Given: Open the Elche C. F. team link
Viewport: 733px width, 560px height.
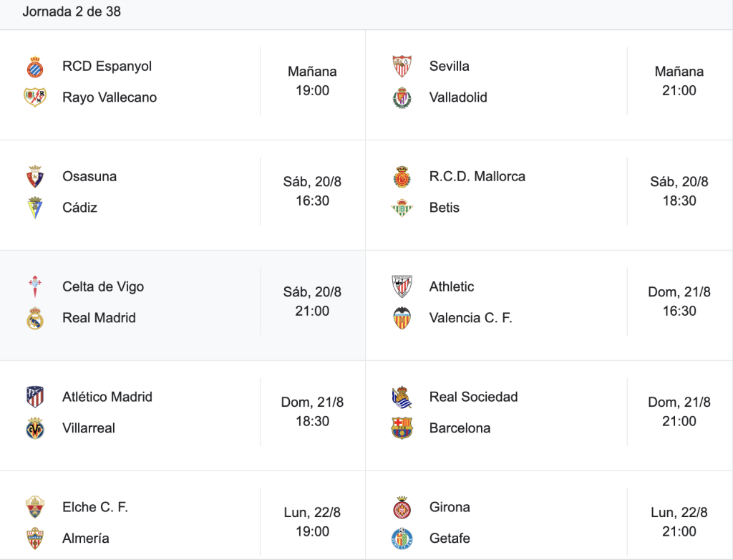Looking at the screenshot, I should 95,507.
